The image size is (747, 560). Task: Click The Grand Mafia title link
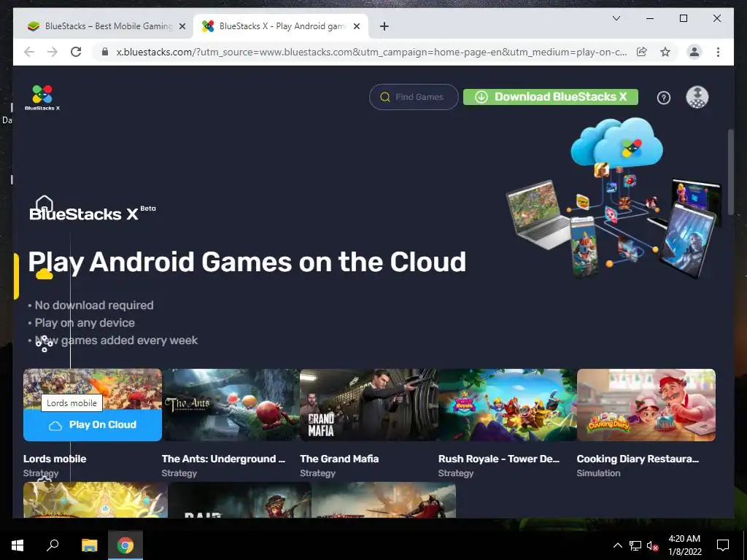click(340, 459)
